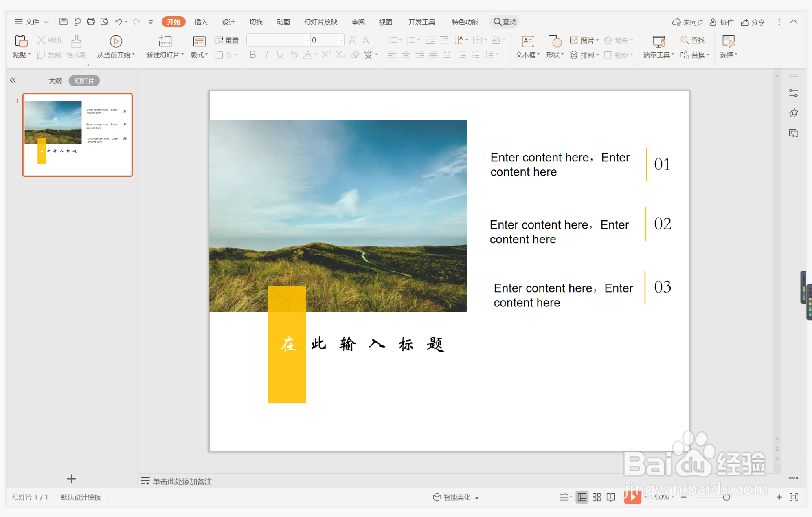Switch to 插入 tab
This screenshot has width=812, height=517.
pyautogui.click(x=201, y=22)
